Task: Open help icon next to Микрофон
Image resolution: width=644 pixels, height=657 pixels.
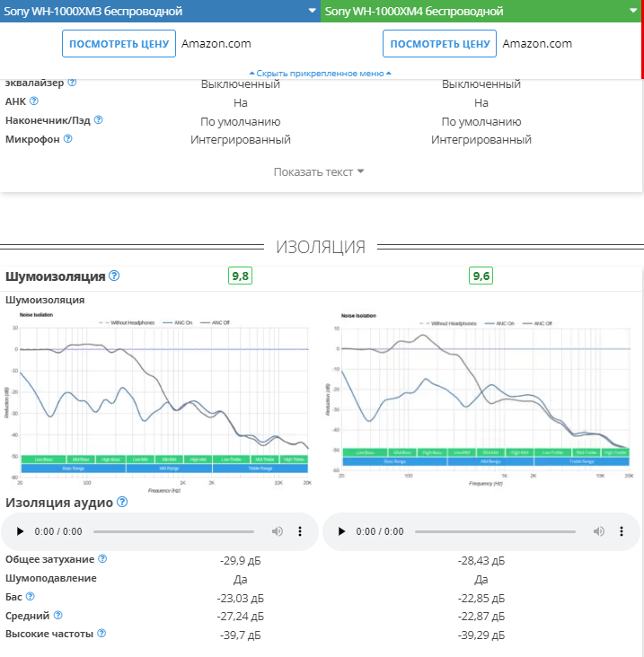Action: (x=68, y=139)
